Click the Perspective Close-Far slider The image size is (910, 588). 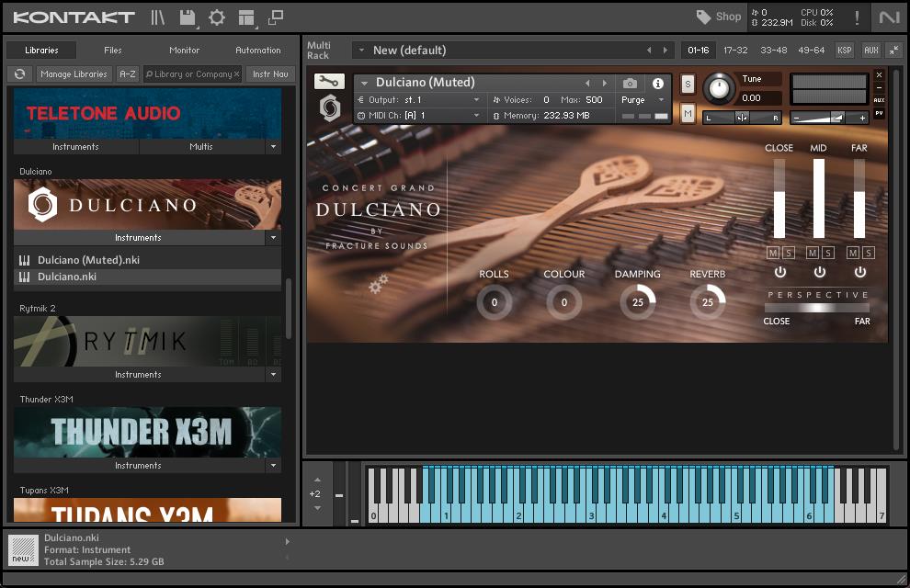(817, 309)
